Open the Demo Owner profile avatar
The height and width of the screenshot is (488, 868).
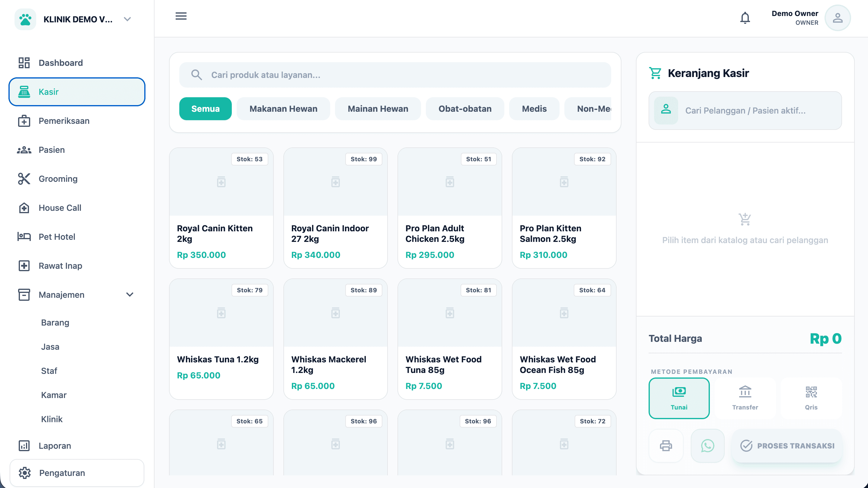837,18
